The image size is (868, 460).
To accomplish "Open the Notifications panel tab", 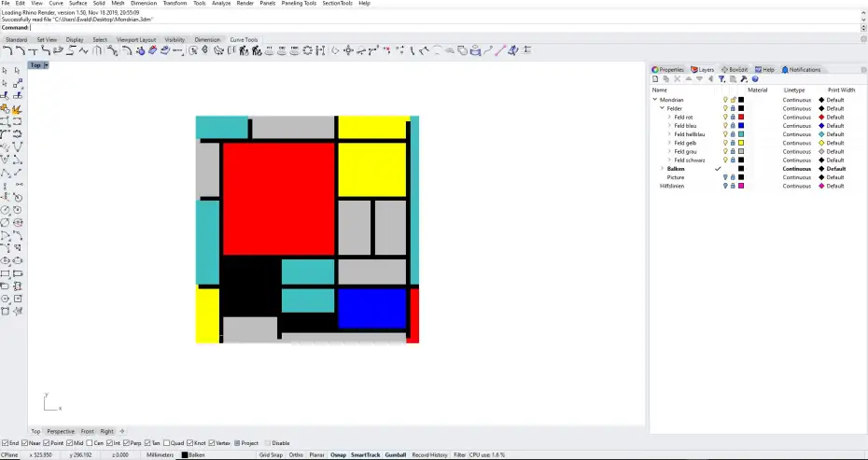I will click(801, 70).
